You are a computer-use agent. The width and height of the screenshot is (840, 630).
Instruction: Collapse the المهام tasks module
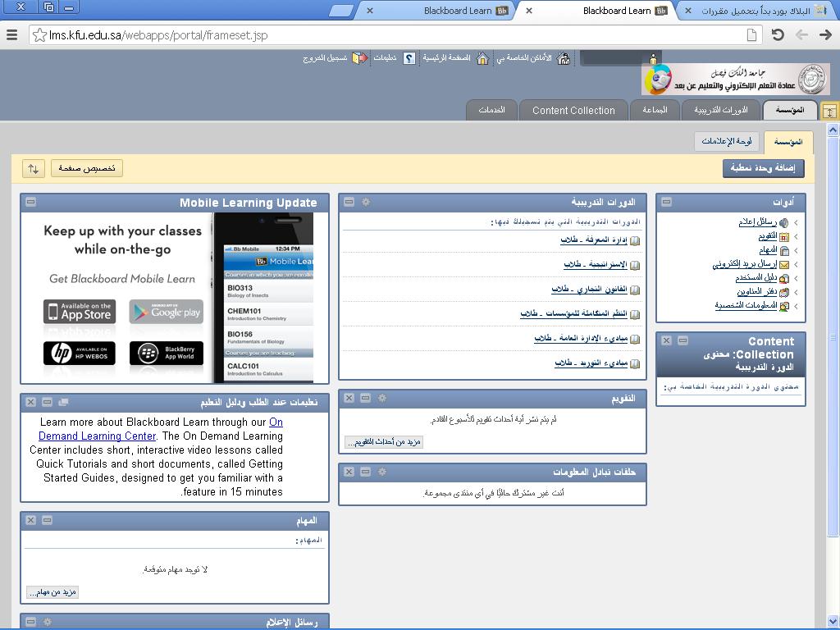[47, 520]
